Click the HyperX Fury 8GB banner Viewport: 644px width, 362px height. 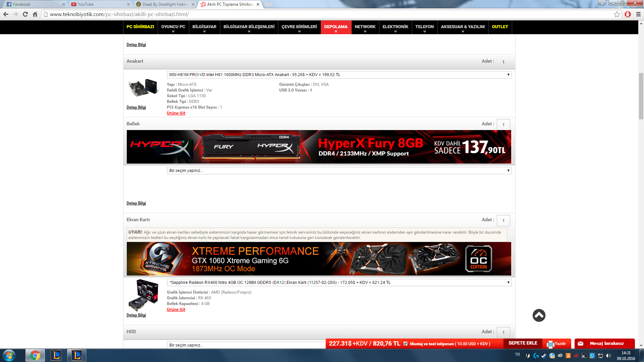319,147
